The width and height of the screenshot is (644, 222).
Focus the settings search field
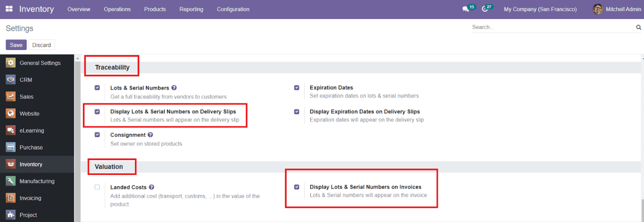point(553,28)
